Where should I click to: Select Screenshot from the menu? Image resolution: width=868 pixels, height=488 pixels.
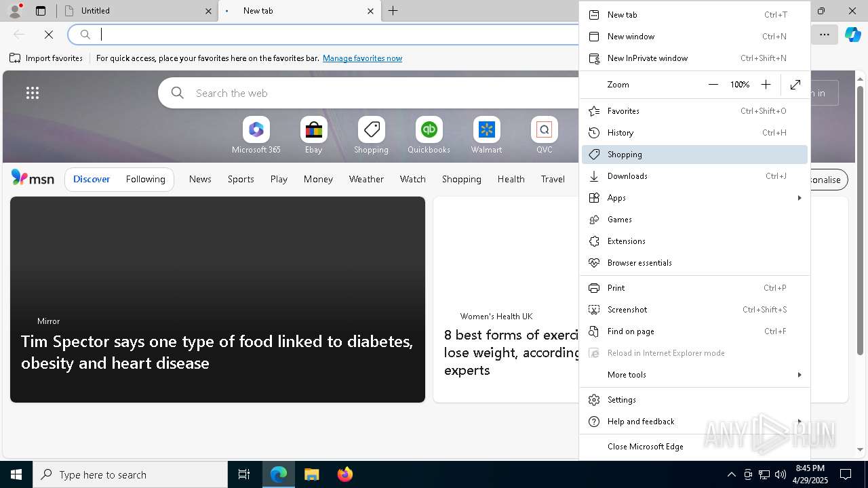click(x=694, y=310)
